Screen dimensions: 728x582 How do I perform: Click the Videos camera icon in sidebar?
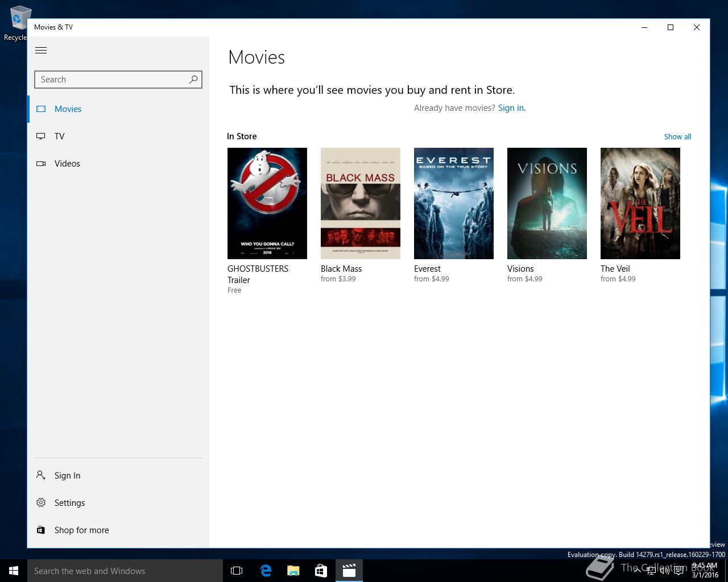[x=41, y=164]
